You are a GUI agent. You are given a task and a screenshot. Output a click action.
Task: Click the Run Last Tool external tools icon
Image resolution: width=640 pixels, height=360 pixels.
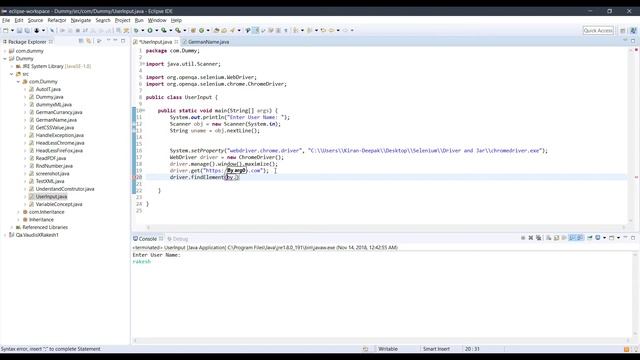pyautogui.click(x=178, y=30)
